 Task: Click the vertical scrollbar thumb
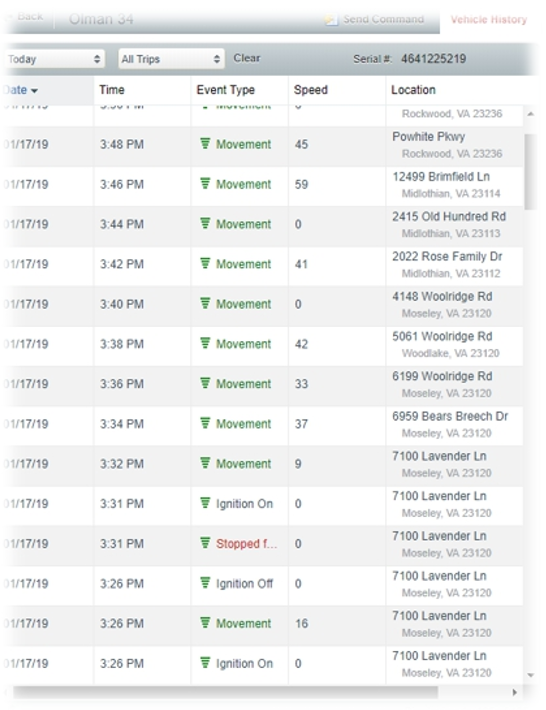[530, 172]
